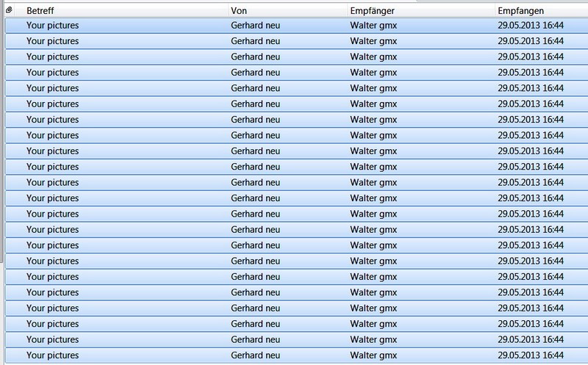Click the paperclip attachment column icon
Image resolution: width=588 pixels, height=365 pixels.
click(10, 10)
